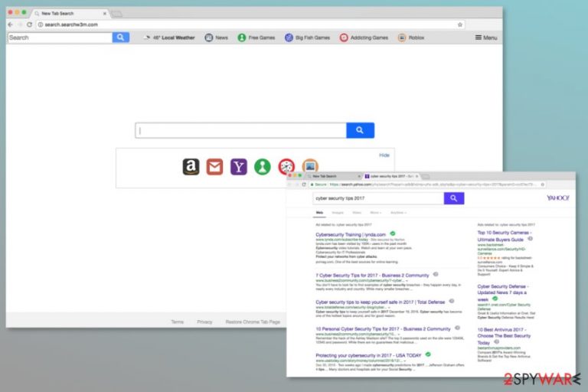Screen dimensions: 588x392
Task: Focus the large center search box
Action: click(x=240, y=130)
